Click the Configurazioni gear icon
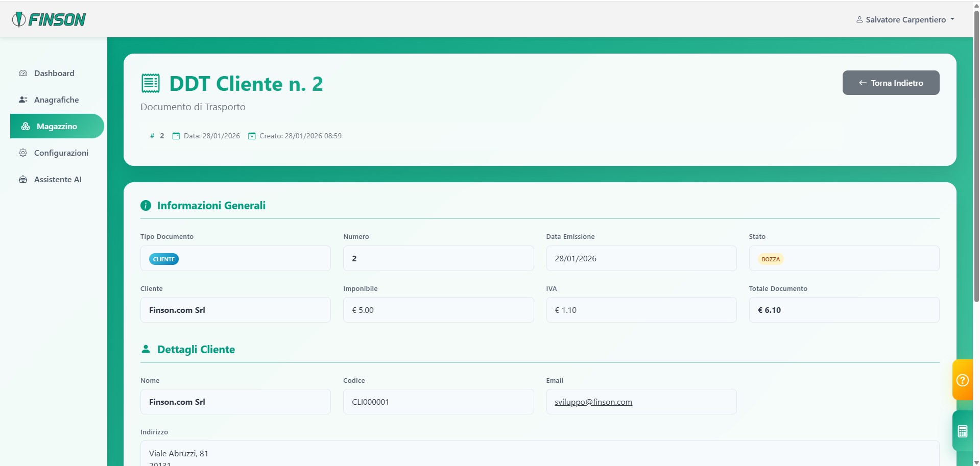Viewport: 980px width, 466px height. 23,153
